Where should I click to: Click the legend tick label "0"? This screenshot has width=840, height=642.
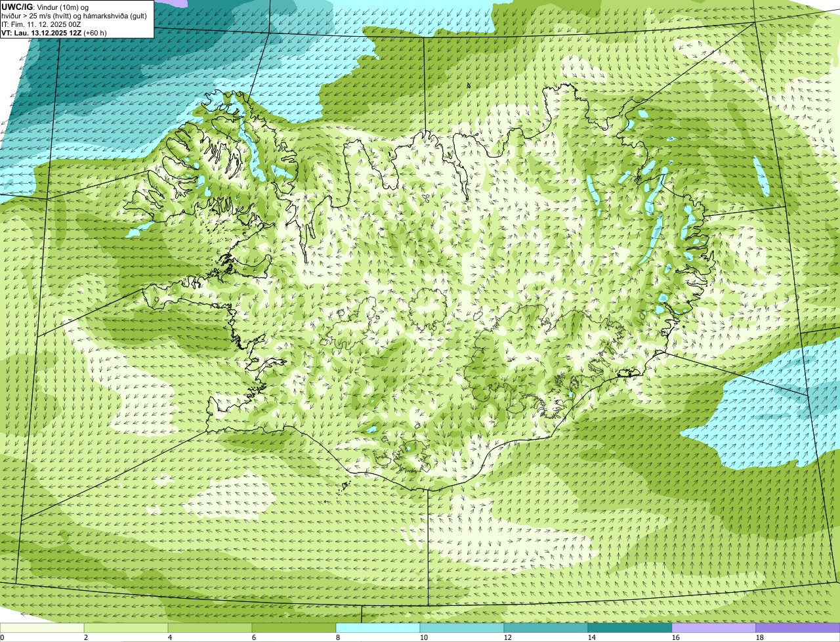click(x=2, y=637)
